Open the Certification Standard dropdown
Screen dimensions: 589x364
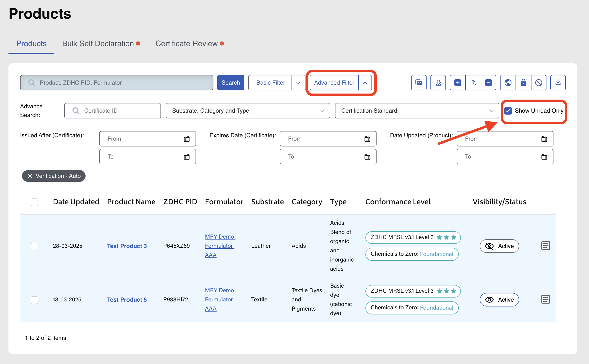click(x=417, y=111)
